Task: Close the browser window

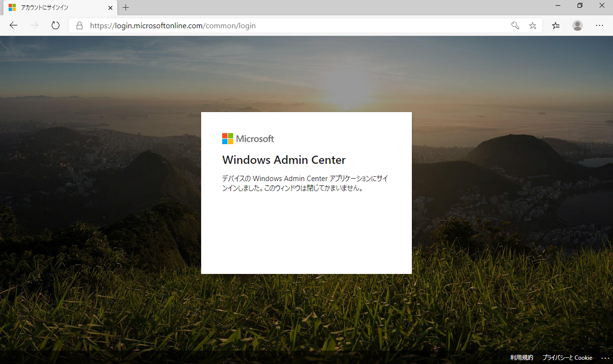Action: [602, 5]
